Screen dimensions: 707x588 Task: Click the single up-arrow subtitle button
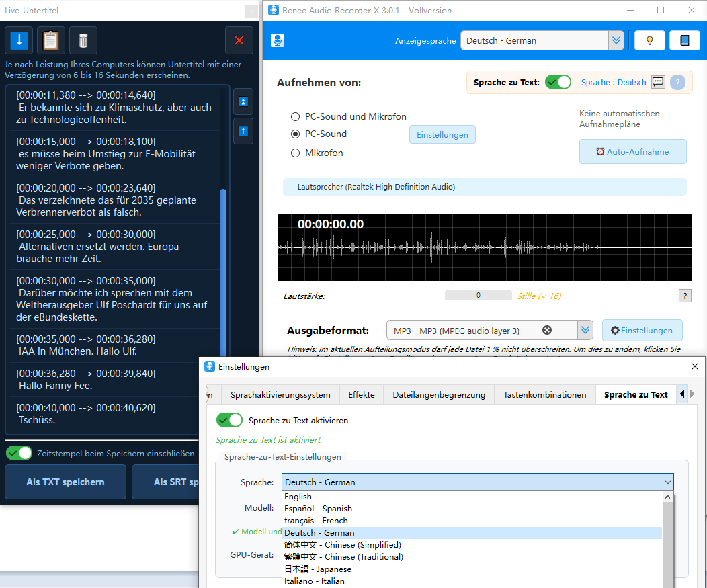(x=243, y=131)
